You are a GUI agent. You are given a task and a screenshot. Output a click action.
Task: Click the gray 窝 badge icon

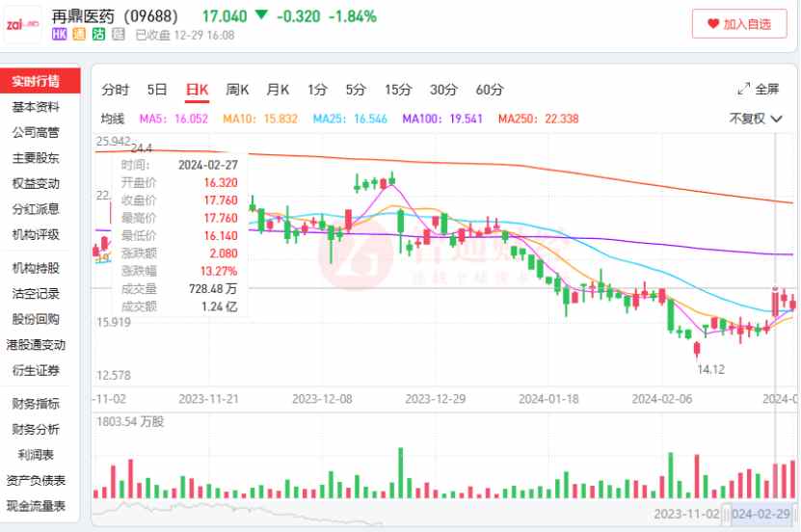118,35
